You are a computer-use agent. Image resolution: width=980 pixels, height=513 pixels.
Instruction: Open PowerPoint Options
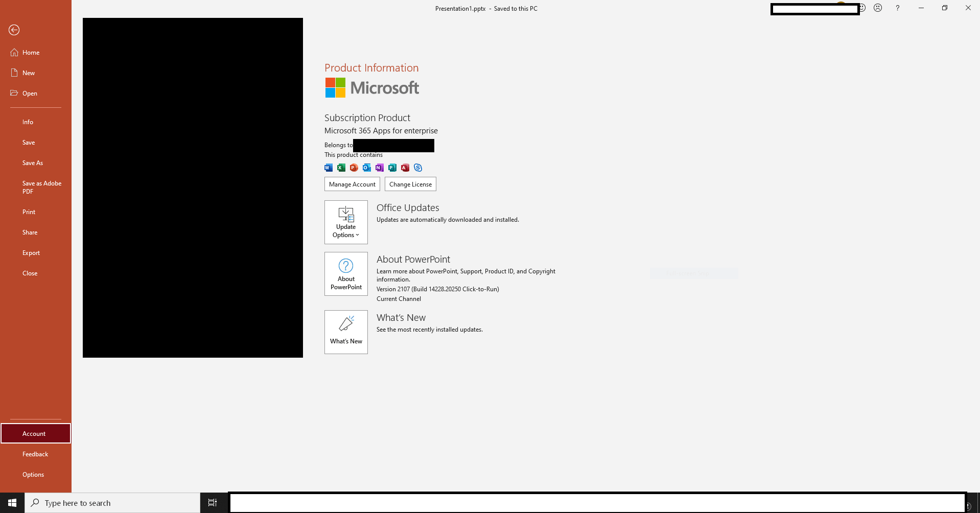(x=33, y=475)
